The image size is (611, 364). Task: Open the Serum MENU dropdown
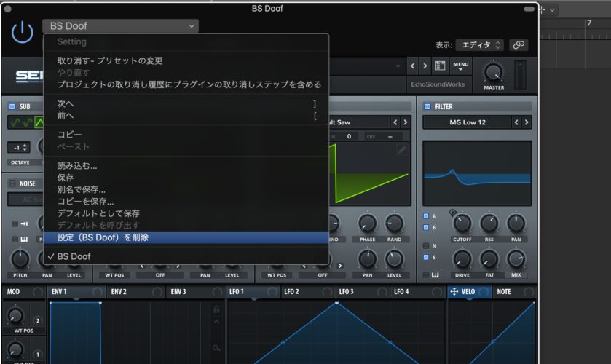pos(461,66)
